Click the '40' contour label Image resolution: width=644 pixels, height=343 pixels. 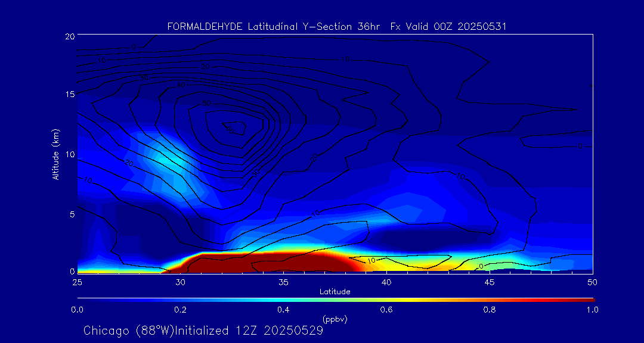pos(181,85)
